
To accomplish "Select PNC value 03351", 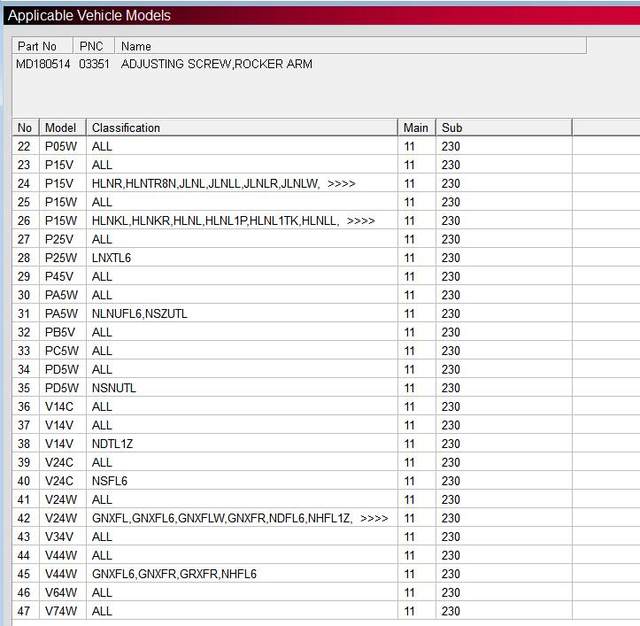I will tap(94, 64).
